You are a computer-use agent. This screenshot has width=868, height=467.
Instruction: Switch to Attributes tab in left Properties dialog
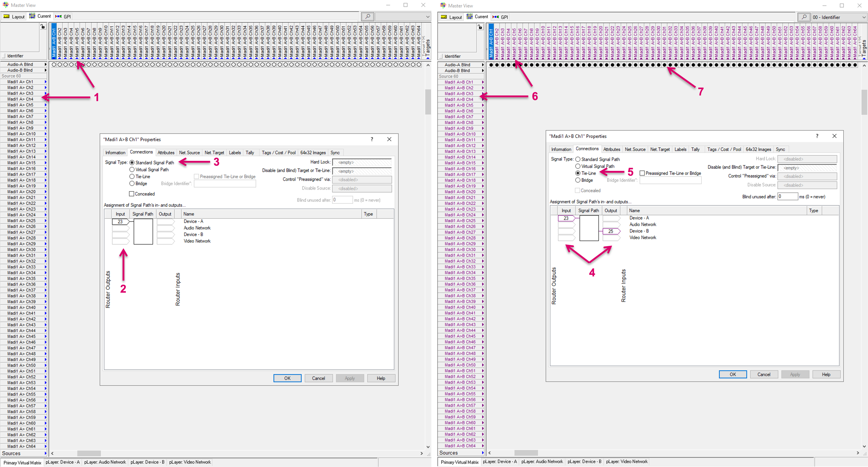pos(166,153)
